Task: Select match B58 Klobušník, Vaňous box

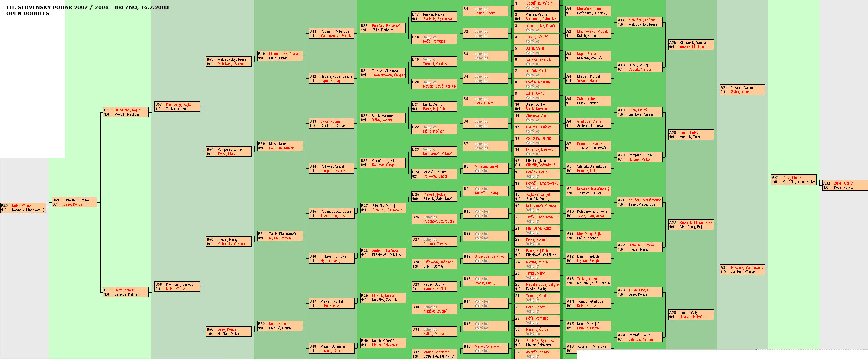Action: [x=177, y=287]
